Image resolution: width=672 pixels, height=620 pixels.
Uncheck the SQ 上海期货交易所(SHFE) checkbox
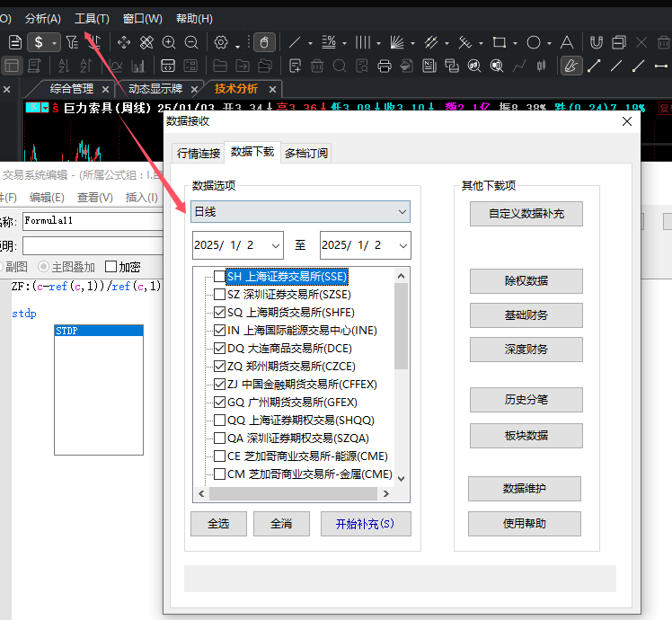pos(219,313)
